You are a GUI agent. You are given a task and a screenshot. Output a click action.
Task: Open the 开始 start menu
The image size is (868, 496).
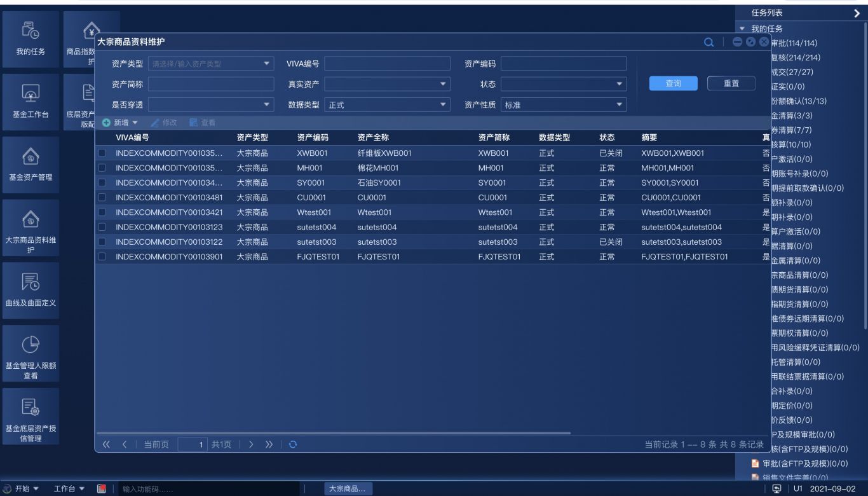pyautogui.click(x=22, y=488)
